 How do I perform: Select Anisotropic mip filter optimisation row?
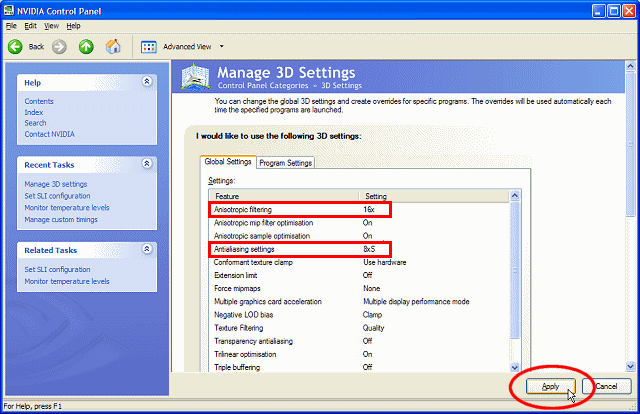click(359, 223)
